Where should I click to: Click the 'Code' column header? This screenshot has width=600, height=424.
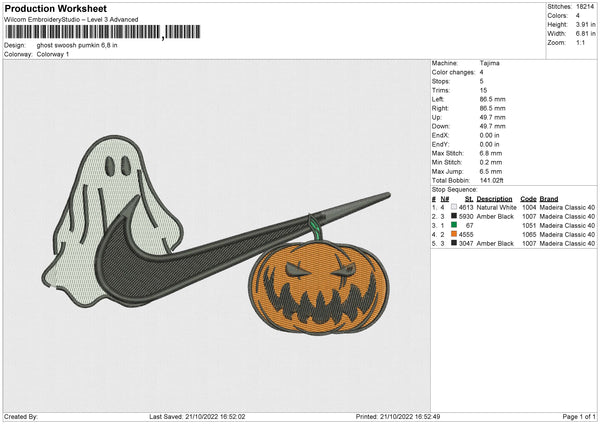[528, 199]
